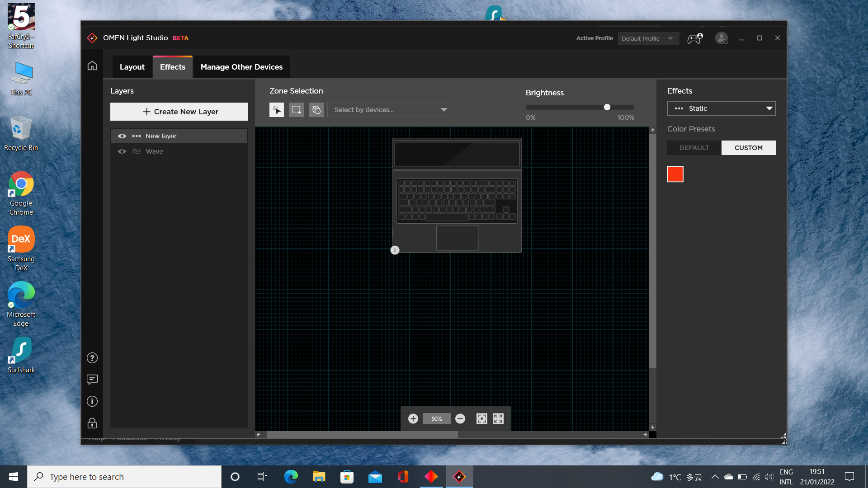Open the Static effects dropdown
This screenshot has width=868, height=488.
[721, 108]
